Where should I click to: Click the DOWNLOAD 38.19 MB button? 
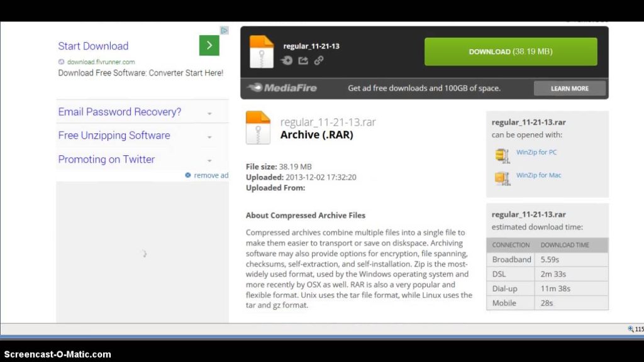[x=511, y=52]
